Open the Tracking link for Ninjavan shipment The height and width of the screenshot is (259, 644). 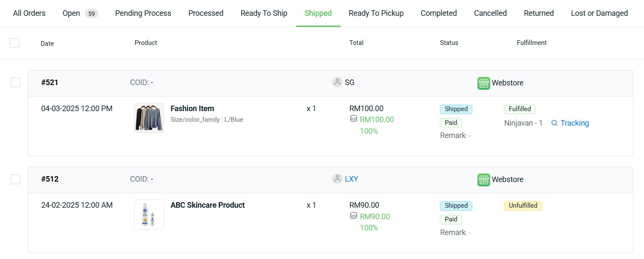click(574, 123)
